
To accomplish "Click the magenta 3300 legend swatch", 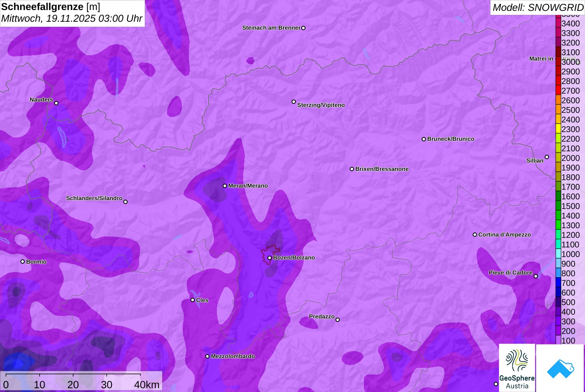I will [x=558, y=33].
